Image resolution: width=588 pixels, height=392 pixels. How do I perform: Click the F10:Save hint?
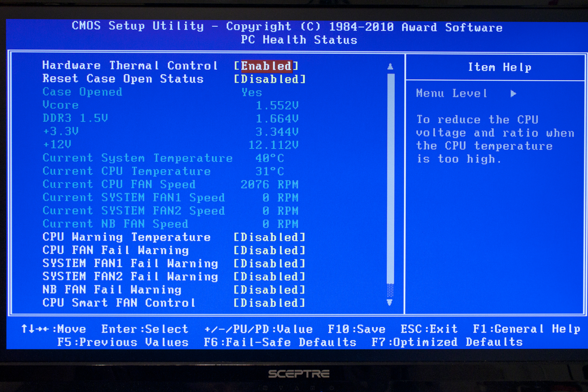tap(356, 330)
